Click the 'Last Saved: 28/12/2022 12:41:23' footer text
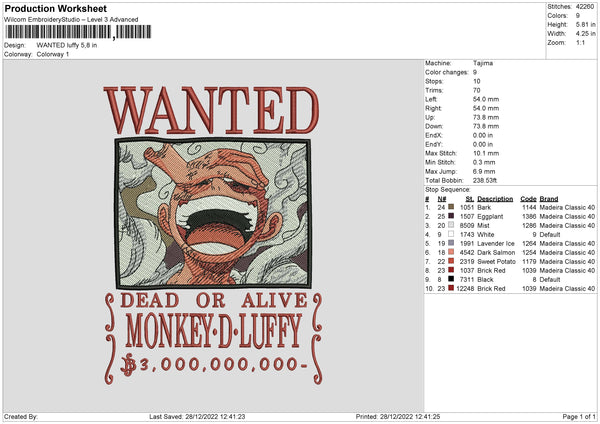The height and width of the screenshot is (424, 600). pos(197,416)
